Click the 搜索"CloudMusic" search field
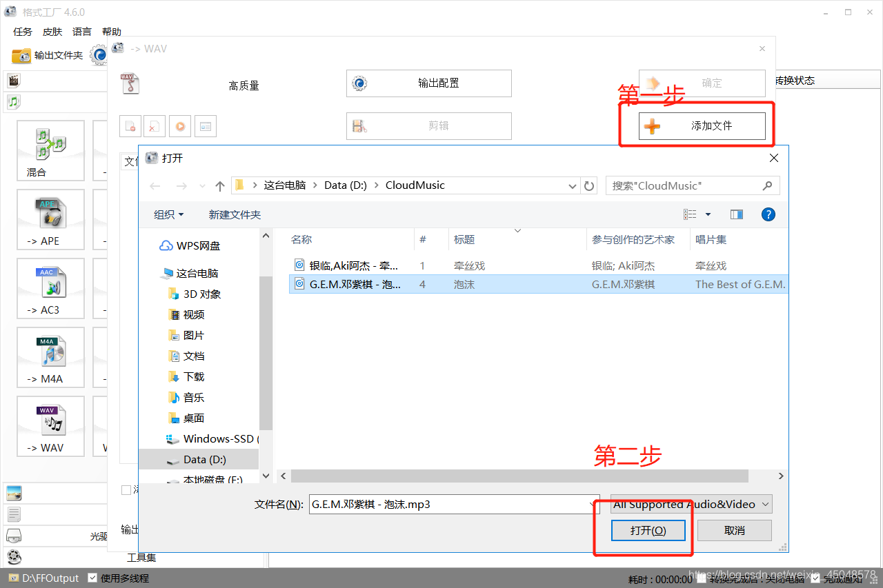The height and width of the screenshot is (588, 883). (693, 185)
